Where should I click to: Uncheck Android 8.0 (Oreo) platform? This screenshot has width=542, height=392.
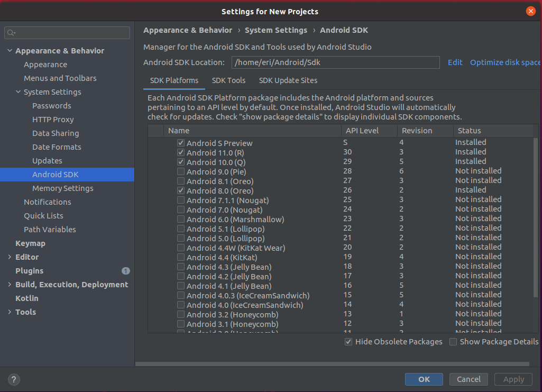181,190
